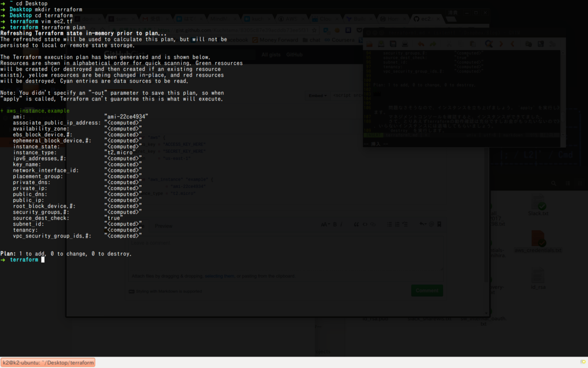This screenshot has height=368, width=588.
Task: Select the k2@k2-ubuntu terminal tab
Action: click(48, 362)
